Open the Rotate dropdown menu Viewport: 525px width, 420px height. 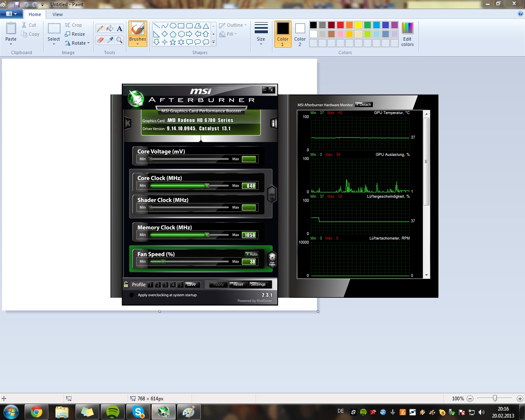[x=77, y=43]
